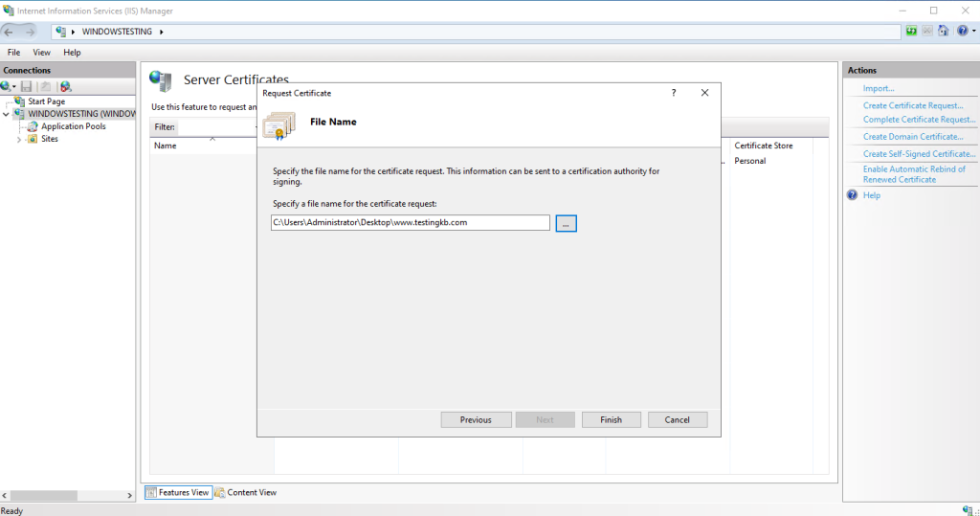
Task: Click the Create New Connection globe icon
Action: [7, 86]
